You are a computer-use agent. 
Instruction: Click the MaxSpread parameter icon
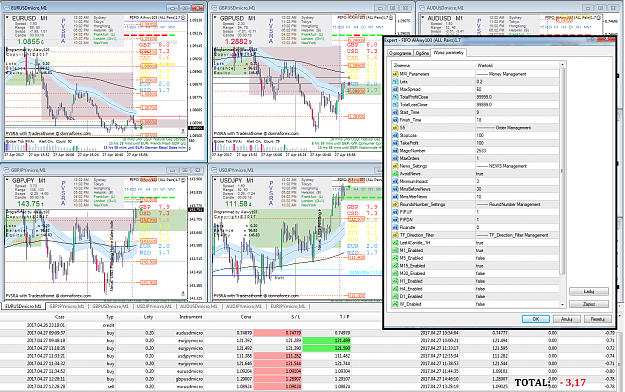395,89
